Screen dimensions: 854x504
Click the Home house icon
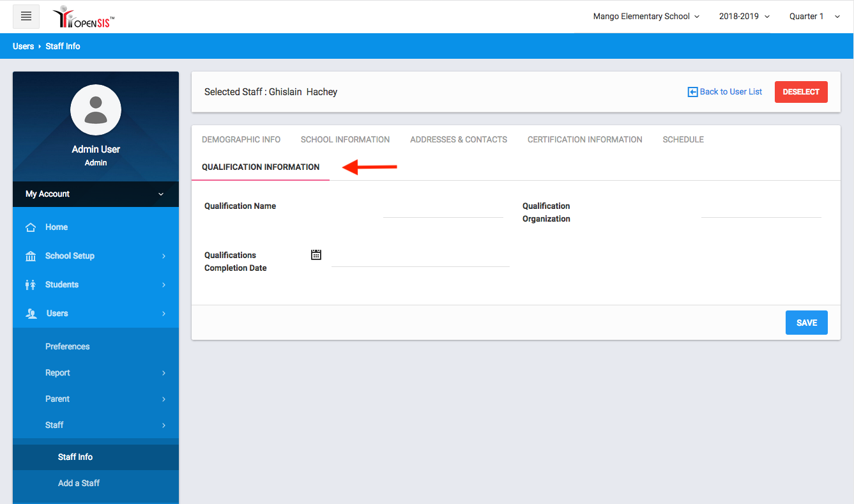30,227
